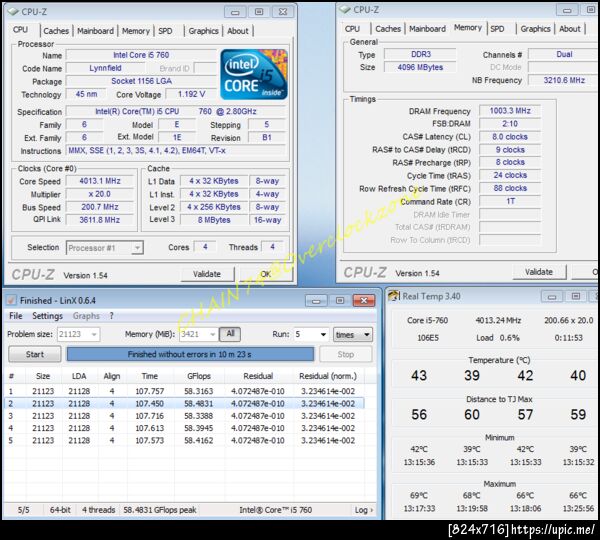This screenshot has width=600, height=540.
Task: Click the DRAM Frequency 1003.3 MHz value
Action: click(x=510, y=111)
